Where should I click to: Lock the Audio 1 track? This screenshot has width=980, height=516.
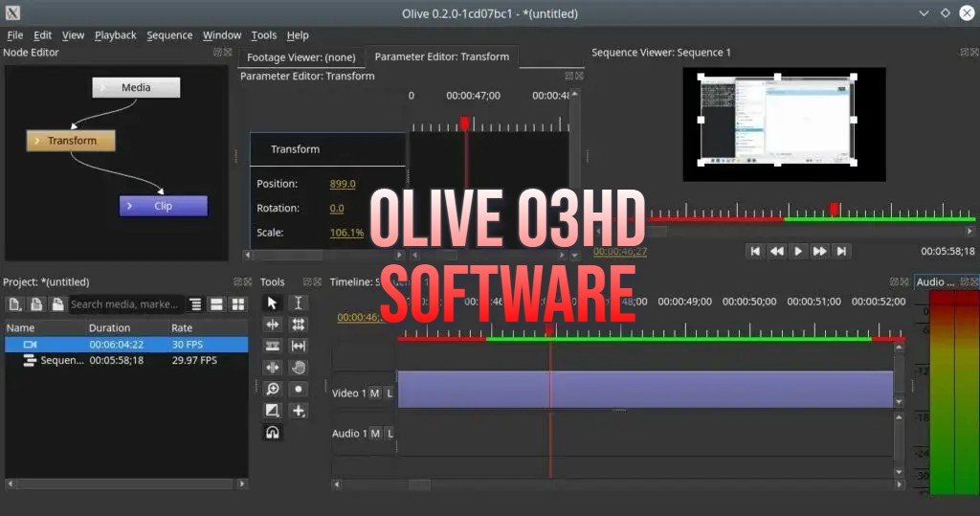coord(390,434)
